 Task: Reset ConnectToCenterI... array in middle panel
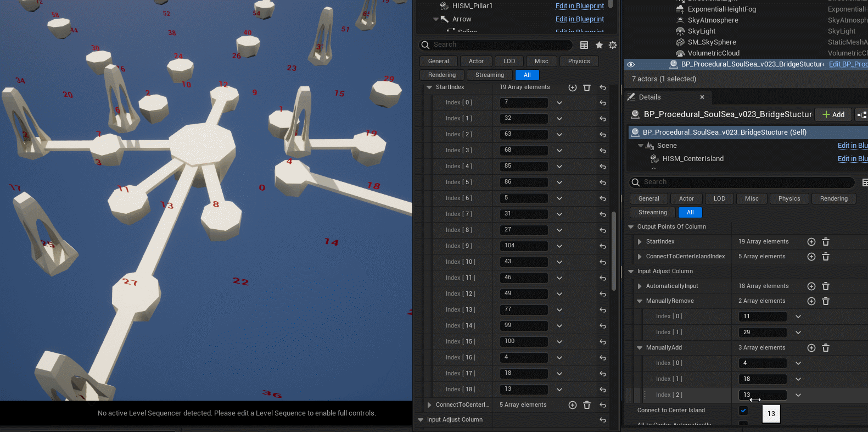click(x=603, y=405)
